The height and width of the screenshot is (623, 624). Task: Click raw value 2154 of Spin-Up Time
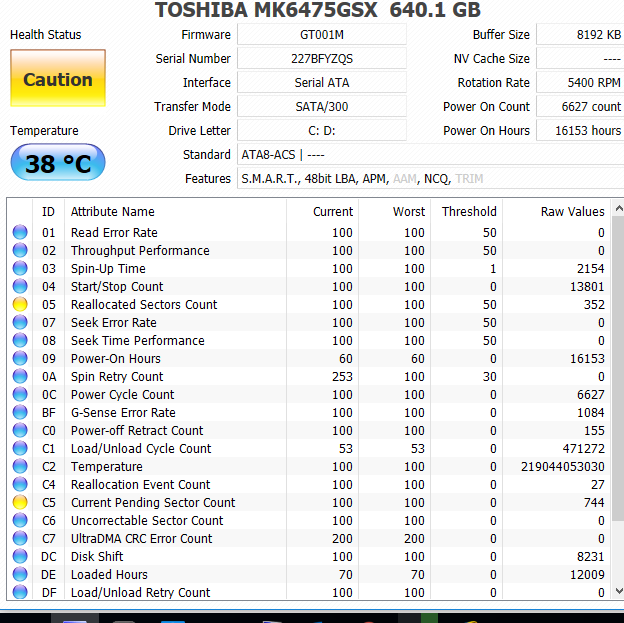[x=591, y=268]
